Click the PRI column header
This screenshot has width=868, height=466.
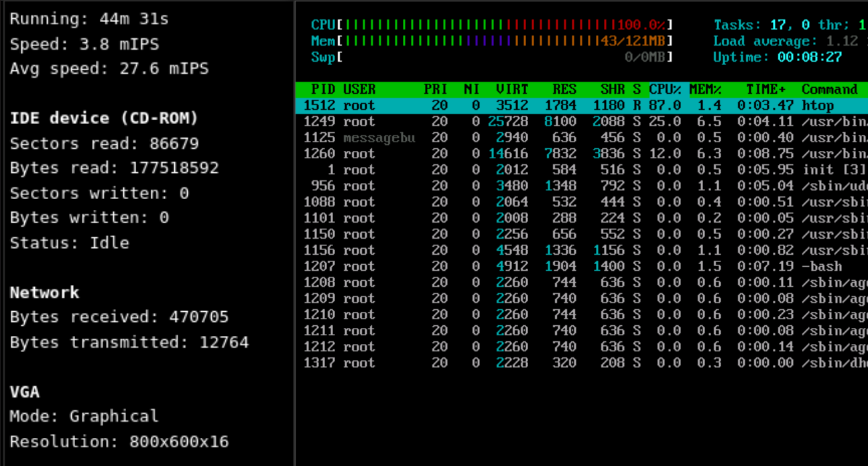tap(436, 89)
